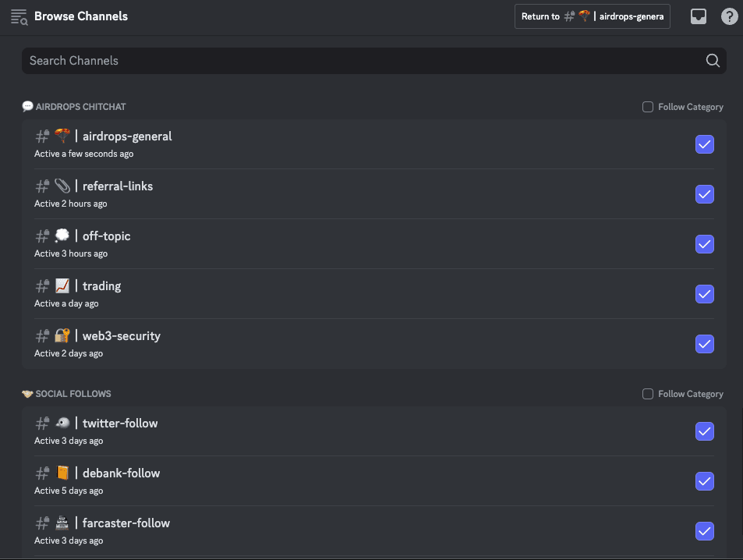The height and width of the screenshot is (560, 743).
Task: Uncheck the debank-follow channel checkbox
Action: pos(704,481)
